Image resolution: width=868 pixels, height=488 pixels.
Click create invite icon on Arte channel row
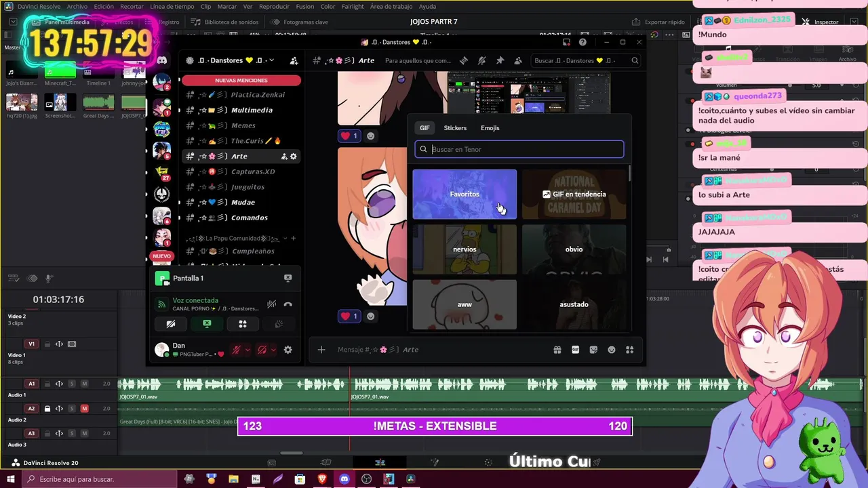(283, 157)
